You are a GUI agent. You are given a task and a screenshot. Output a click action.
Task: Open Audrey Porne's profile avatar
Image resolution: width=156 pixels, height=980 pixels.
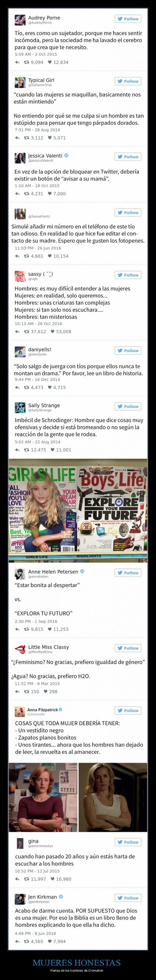(x=20, y=19)
